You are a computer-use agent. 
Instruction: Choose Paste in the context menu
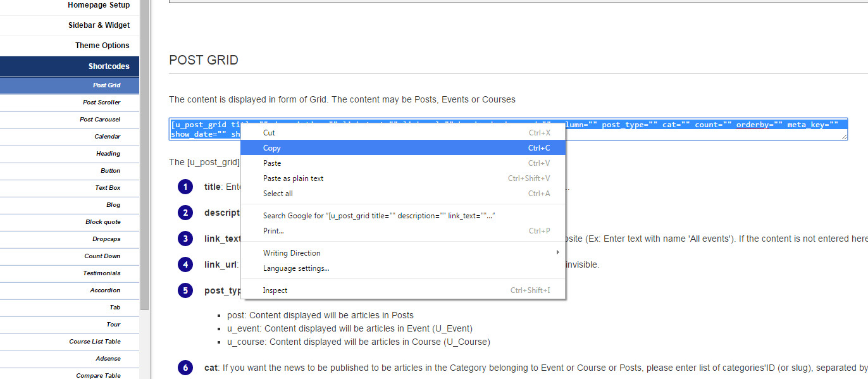point(272,163)
